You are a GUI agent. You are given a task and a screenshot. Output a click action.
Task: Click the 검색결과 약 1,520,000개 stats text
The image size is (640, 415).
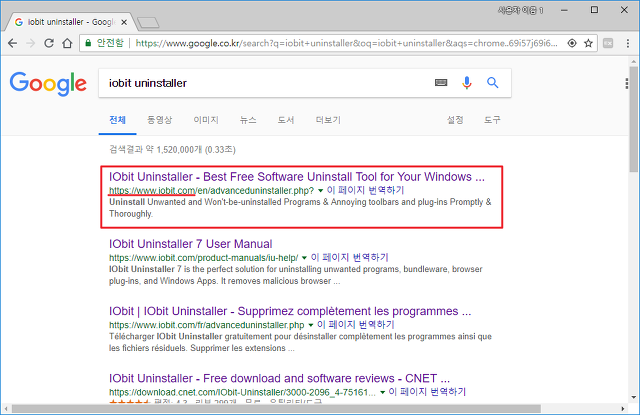pyautogui.click(x=172, y=149)
